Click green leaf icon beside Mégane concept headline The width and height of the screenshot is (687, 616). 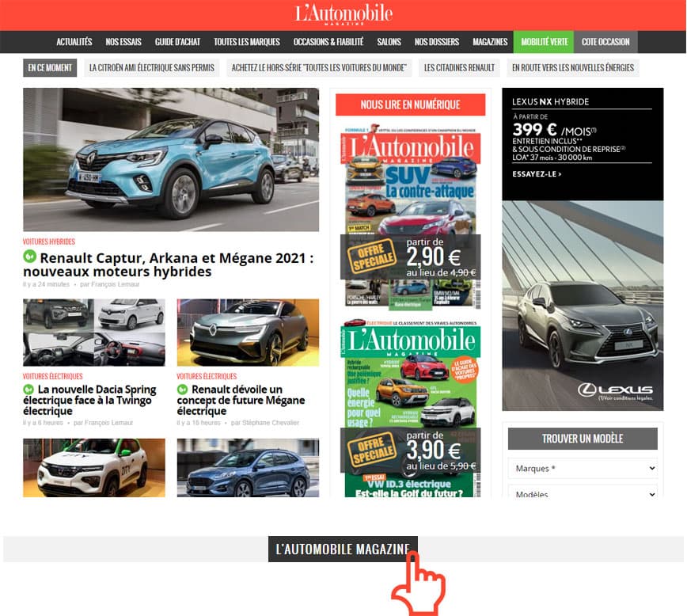tap(182, 389)
